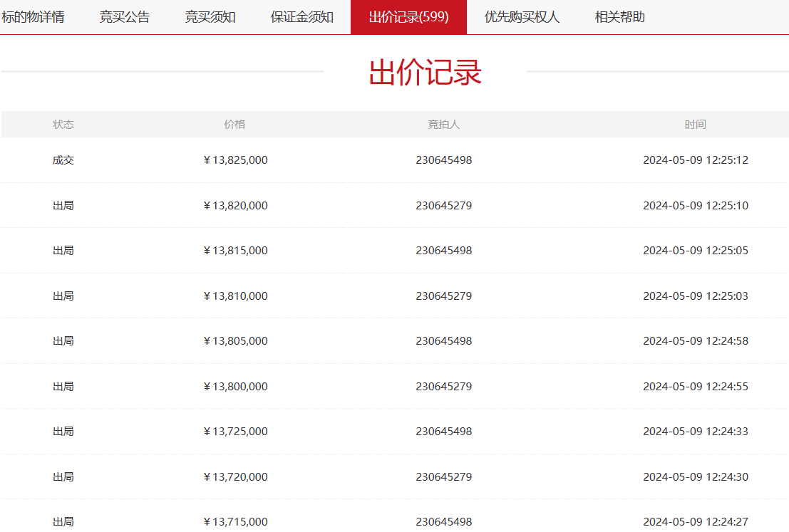Select price ¥13,815,000
The height and width of the screenshot is (532, 789).
click(235, 251)
